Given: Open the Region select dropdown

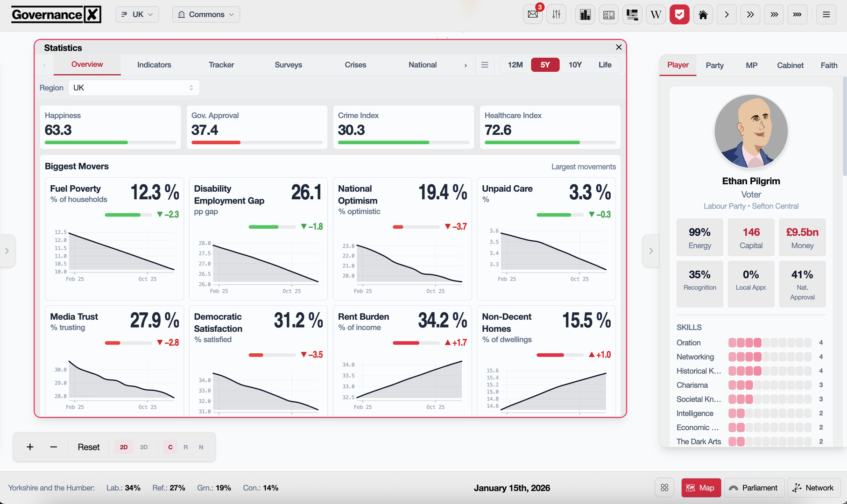Looking at the screenshot, I should coord(134,88).
